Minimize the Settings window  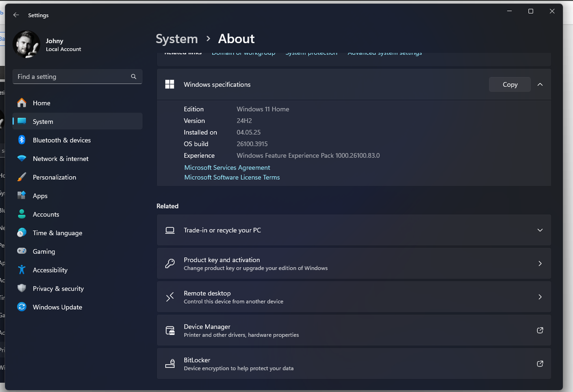point(509,11)
